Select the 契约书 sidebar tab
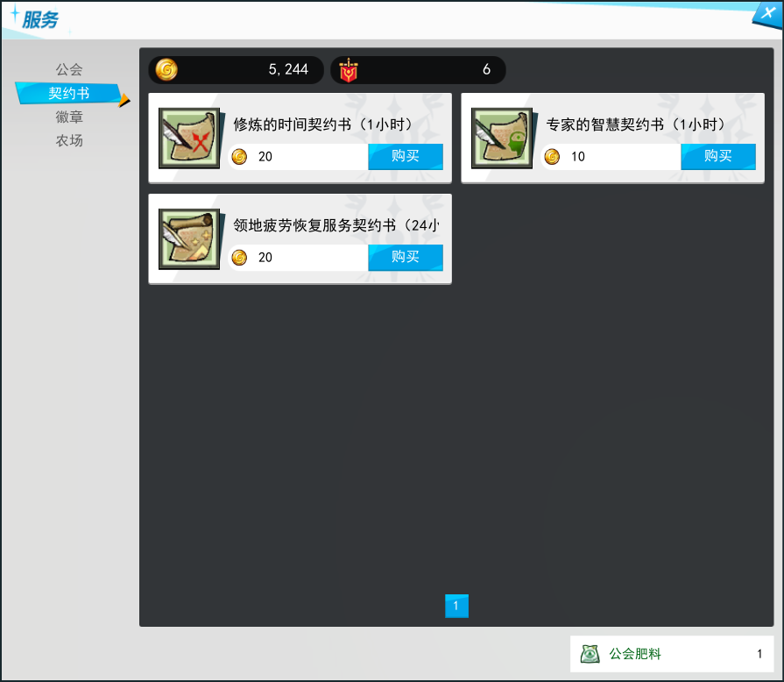This screenshot has height=682, width=784. [x=68, y=94]
